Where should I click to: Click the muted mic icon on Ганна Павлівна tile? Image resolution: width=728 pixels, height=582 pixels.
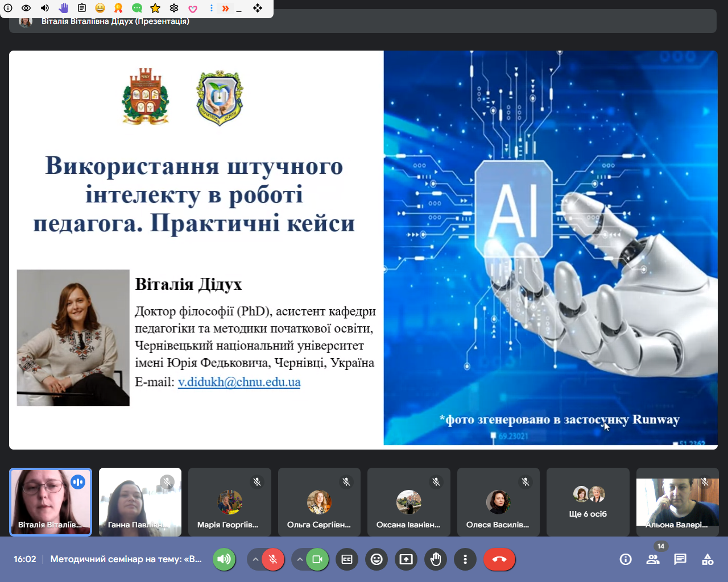[x=167, y=482]
